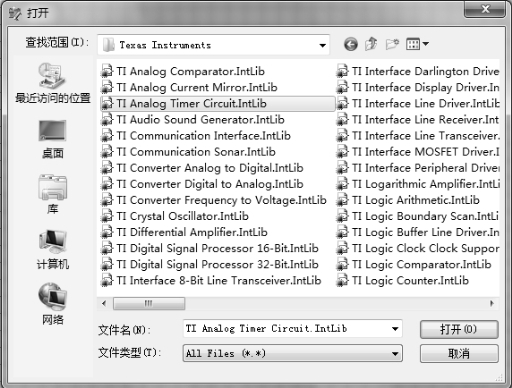Expand the file name dropdown arrow
512x388 pixels.
pyautogui.click(x=395, y=329)
